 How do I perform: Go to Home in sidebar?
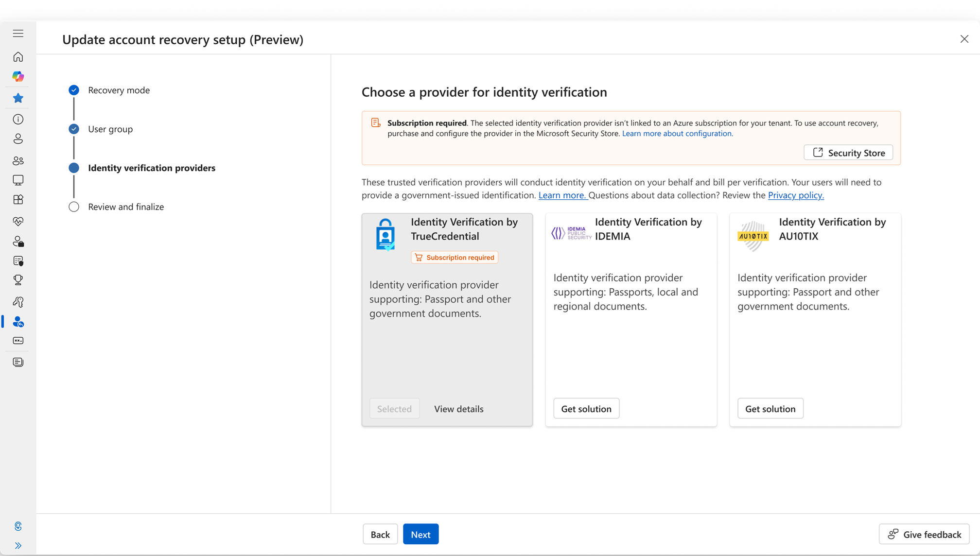click(18, 57)
